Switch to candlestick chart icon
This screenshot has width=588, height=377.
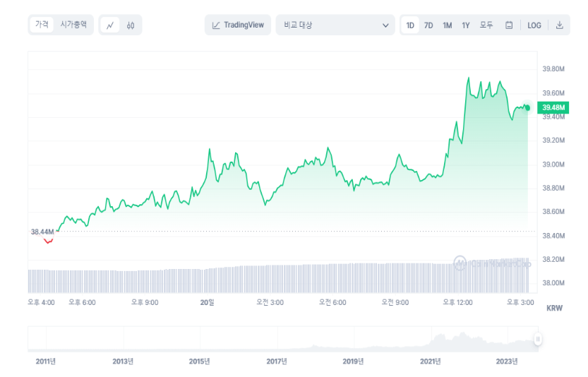pyautogui.click(x=131, y=25)
